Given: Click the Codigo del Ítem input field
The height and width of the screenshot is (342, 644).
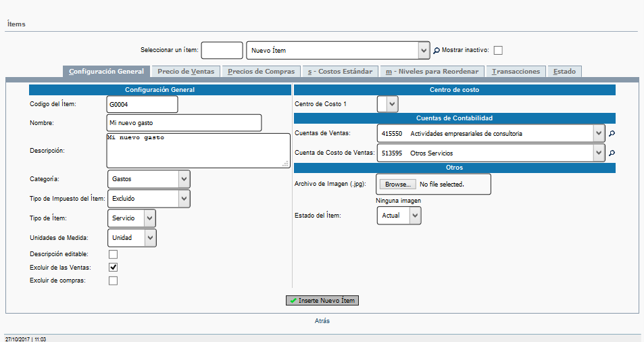Looking at the screenshot, I should 142,104.
